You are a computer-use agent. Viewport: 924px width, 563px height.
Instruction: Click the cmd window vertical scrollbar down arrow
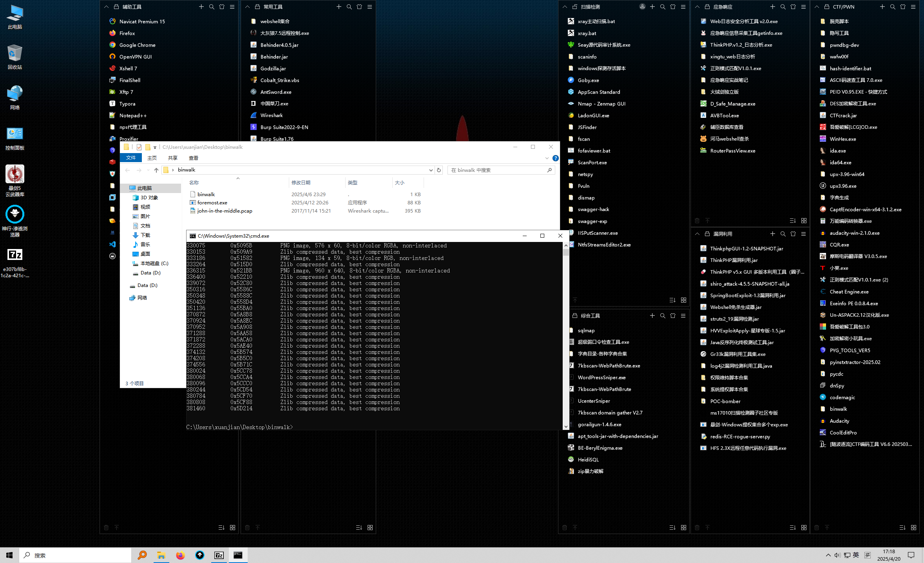[565, 427]
